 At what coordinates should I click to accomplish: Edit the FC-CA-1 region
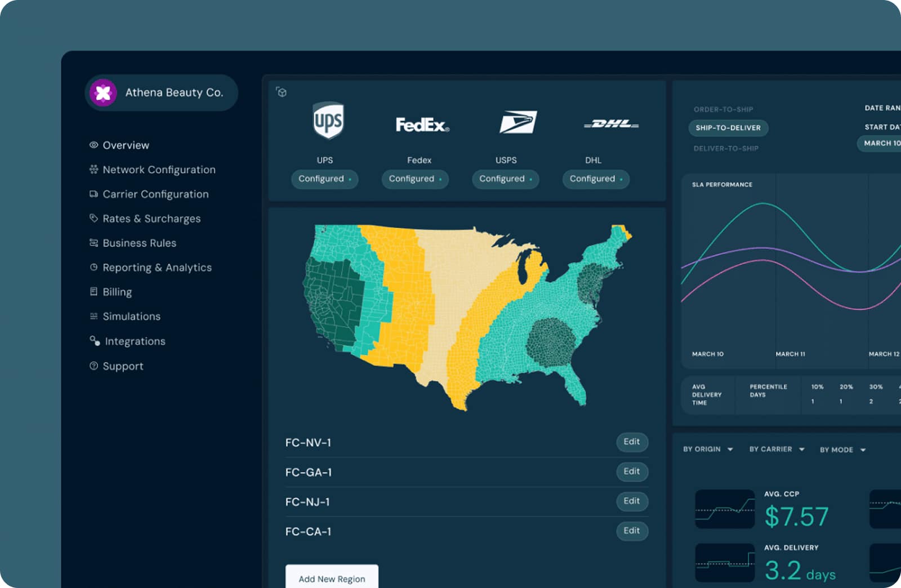coord(632,531)
